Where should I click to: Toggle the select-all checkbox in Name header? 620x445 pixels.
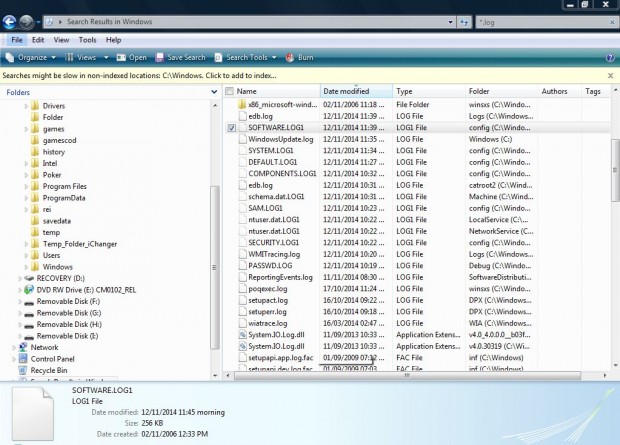coord(229,91)
